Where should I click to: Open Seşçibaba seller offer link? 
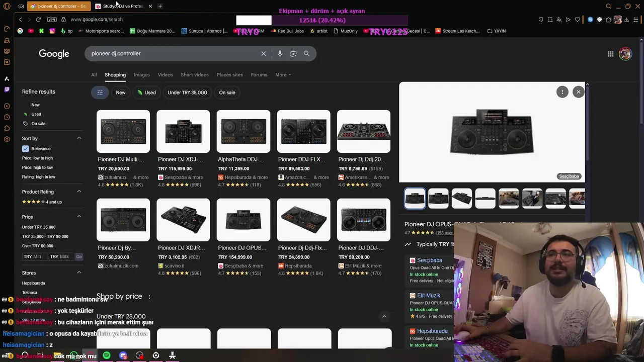tap(429, 260)
